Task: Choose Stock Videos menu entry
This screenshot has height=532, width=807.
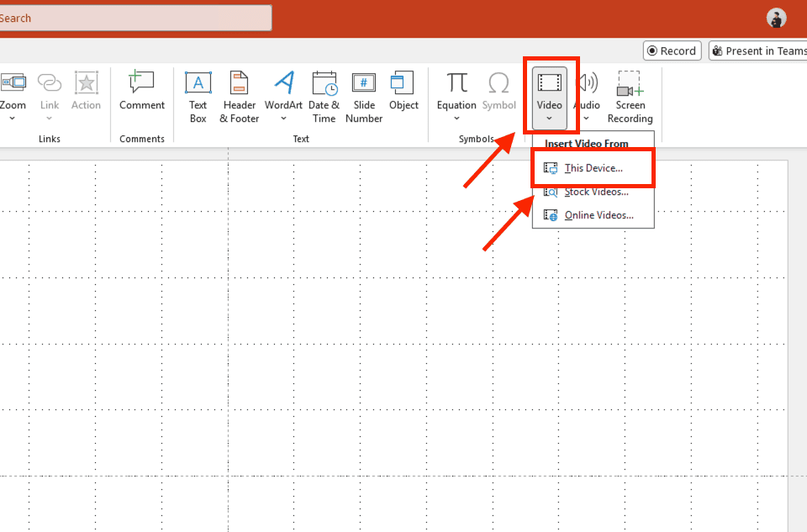Action: click(593, 192)
